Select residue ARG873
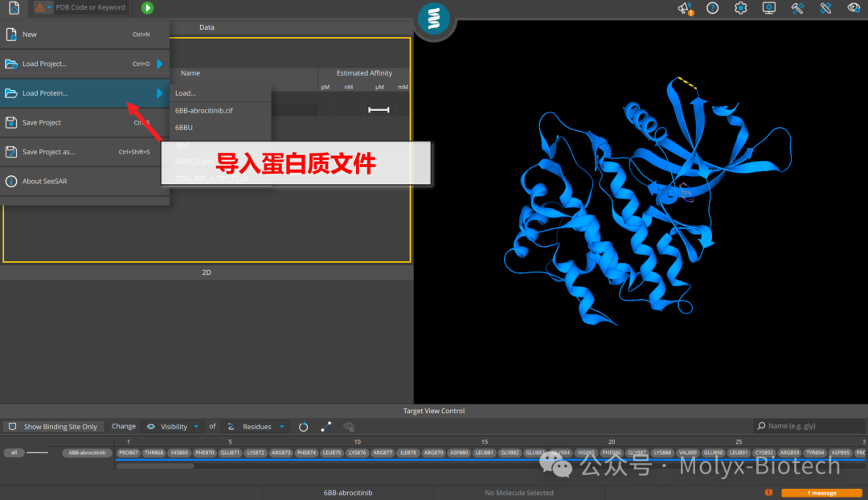Image resolution: width=868 pixels, height=500 pixels. click(280, 453)
